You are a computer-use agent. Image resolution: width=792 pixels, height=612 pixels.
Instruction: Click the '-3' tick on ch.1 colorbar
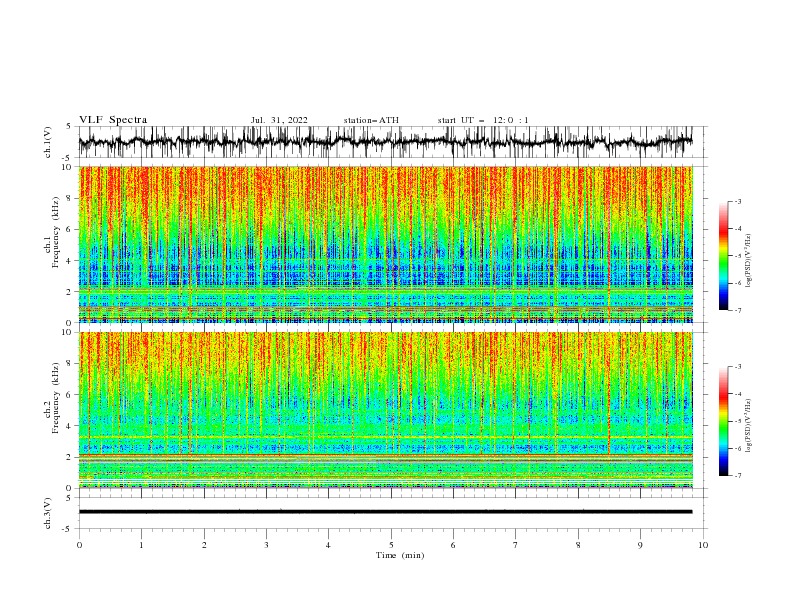point(737,201)
